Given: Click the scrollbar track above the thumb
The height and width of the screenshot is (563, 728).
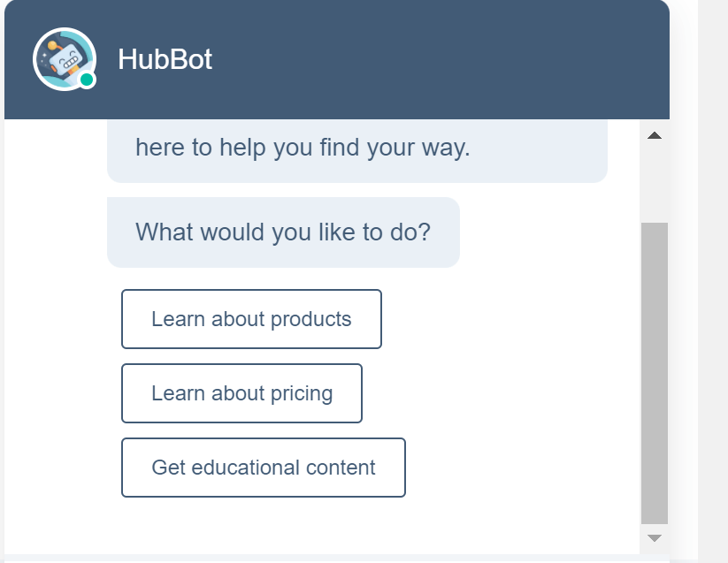Looking at the screenshot, I should coord(655,181).
